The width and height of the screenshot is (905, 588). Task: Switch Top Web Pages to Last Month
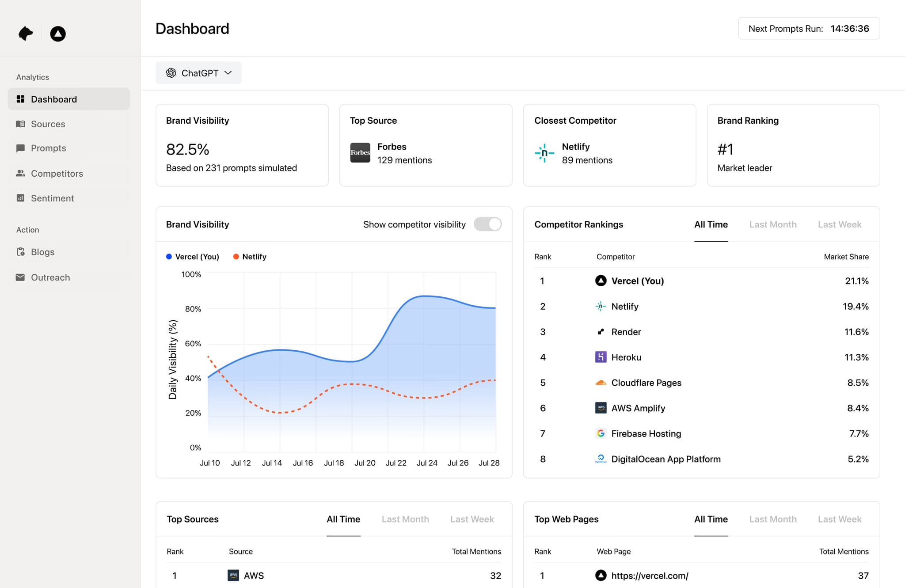click(773, 519)
